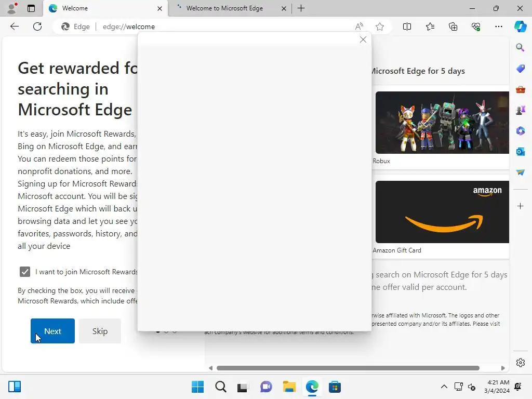This screenshot has height=399, width=532.
Task: Close the blank popup dialog
Action: click(363, 39)
